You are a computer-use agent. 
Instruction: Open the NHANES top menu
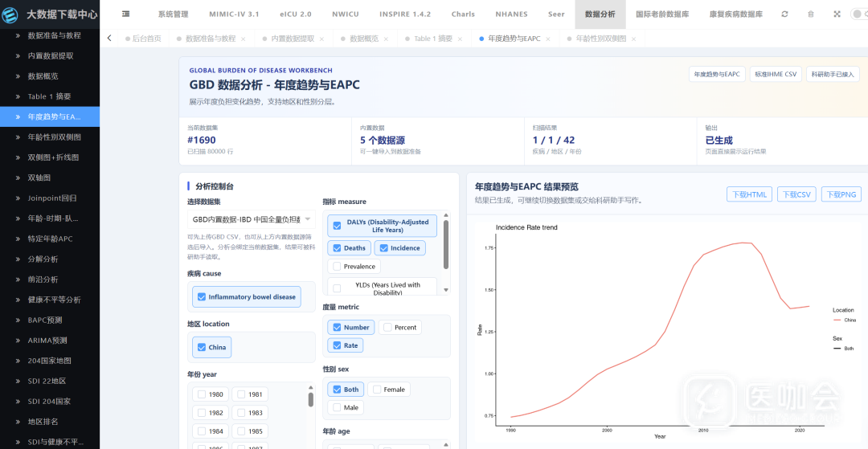click(x=511, y=14)
